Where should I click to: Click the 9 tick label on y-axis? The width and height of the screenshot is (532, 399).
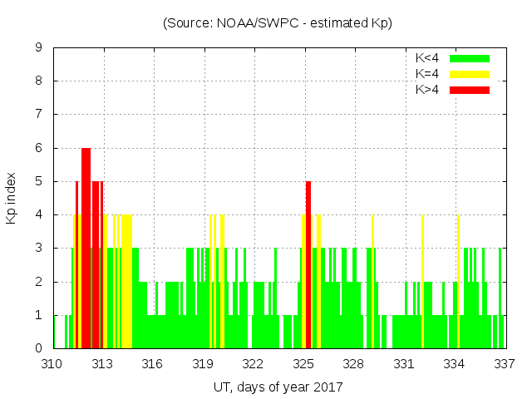tap(40, 48)
